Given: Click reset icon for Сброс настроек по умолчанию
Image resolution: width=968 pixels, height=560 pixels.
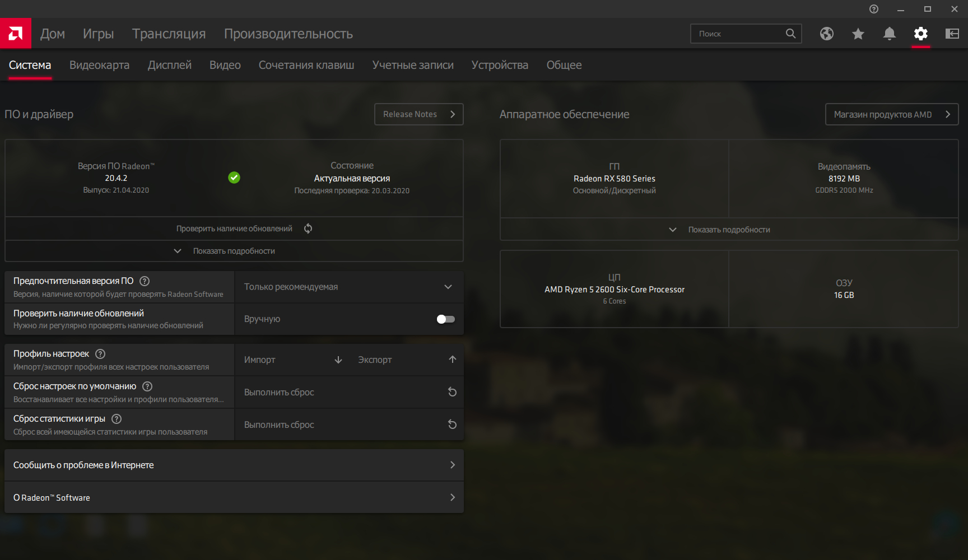Looking at the screenshot, I should click(x=452, y=392).
